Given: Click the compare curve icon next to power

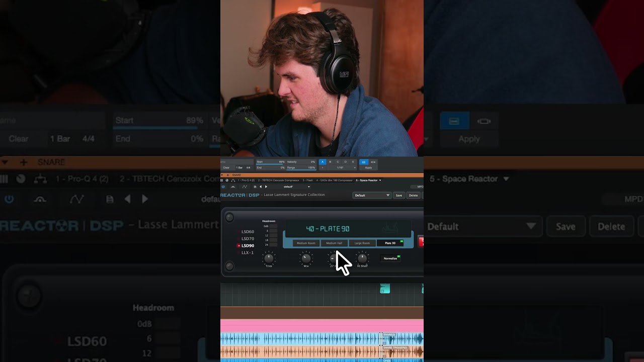Looking at the screenshot, I should tap(233, 187).
